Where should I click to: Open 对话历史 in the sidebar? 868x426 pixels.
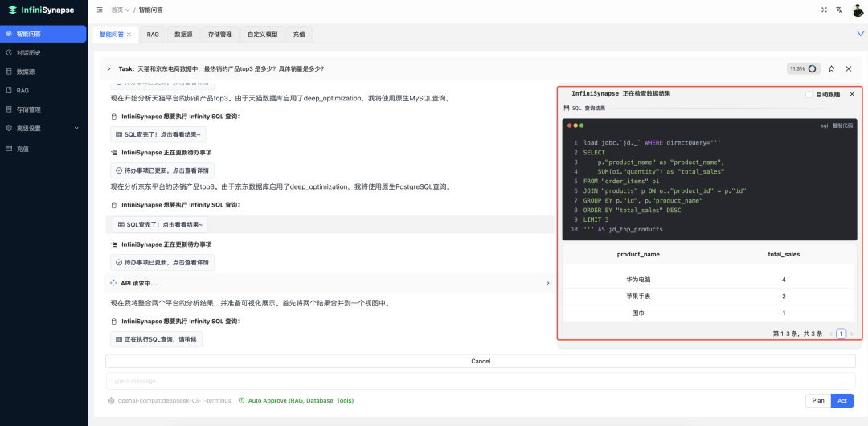point(43,52)
